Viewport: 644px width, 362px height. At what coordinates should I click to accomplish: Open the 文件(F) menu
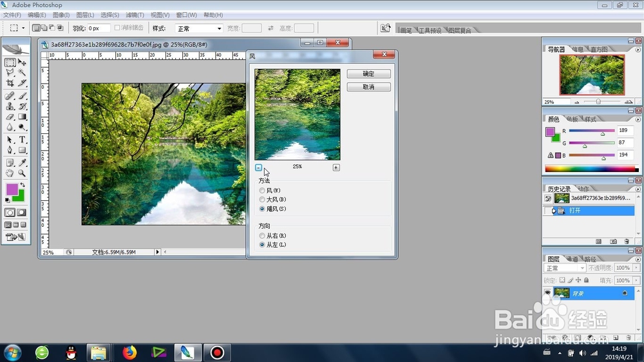click(x=12, y=15)
